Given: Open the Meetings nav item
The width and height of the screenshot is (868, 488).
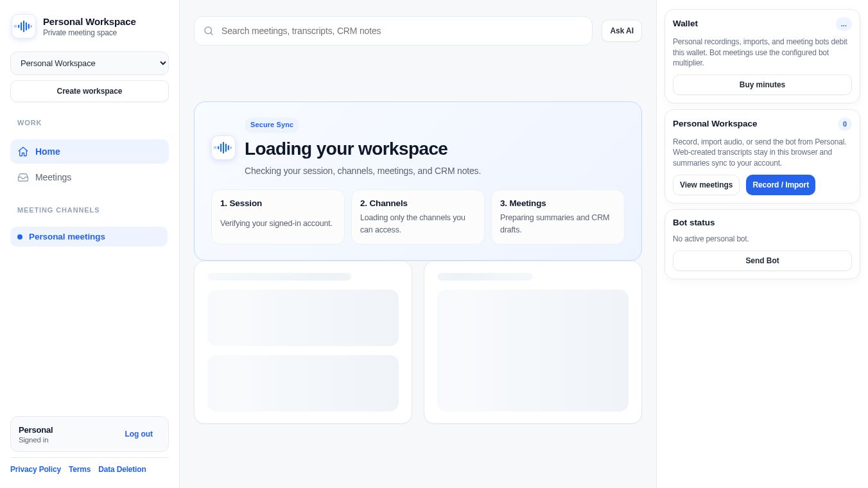Looking at the screenshot, I should (x=89, y=177).
